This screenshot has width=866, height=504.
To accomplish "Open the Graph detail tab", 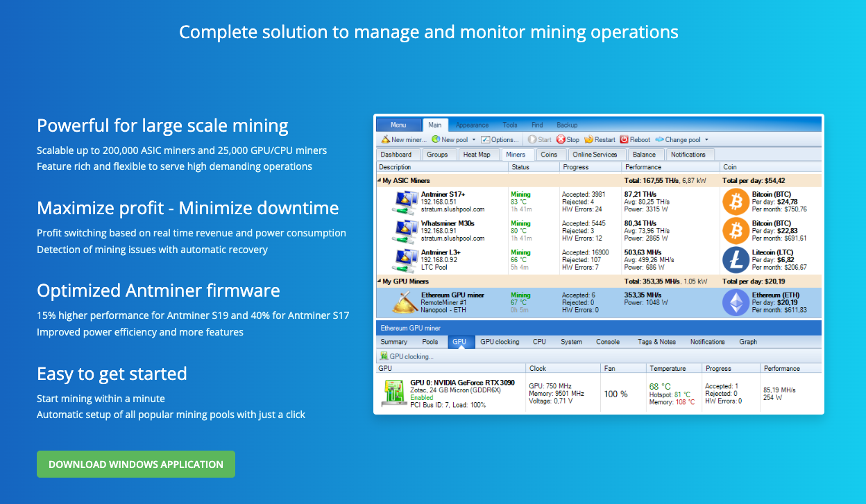I will (748, 342).
